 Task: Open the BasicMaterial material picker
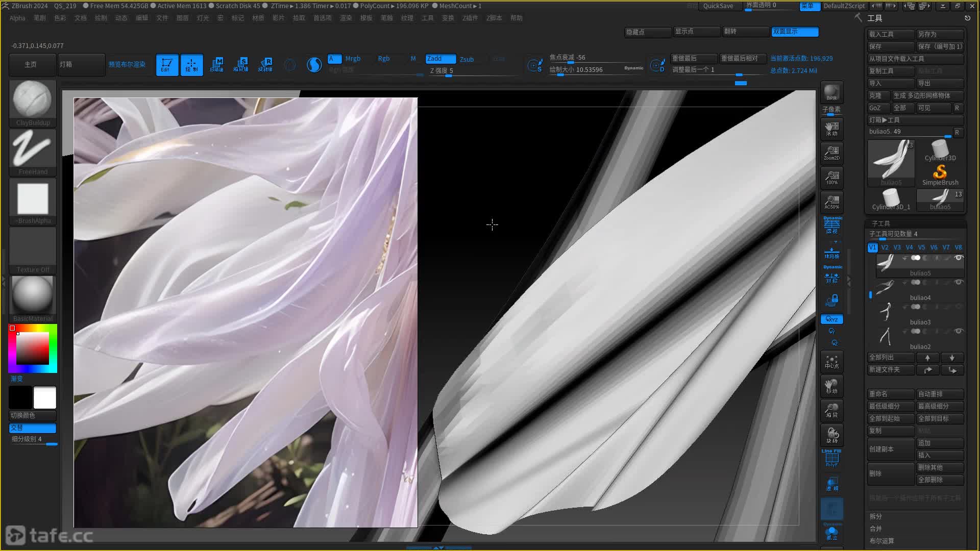click(33, 299)
